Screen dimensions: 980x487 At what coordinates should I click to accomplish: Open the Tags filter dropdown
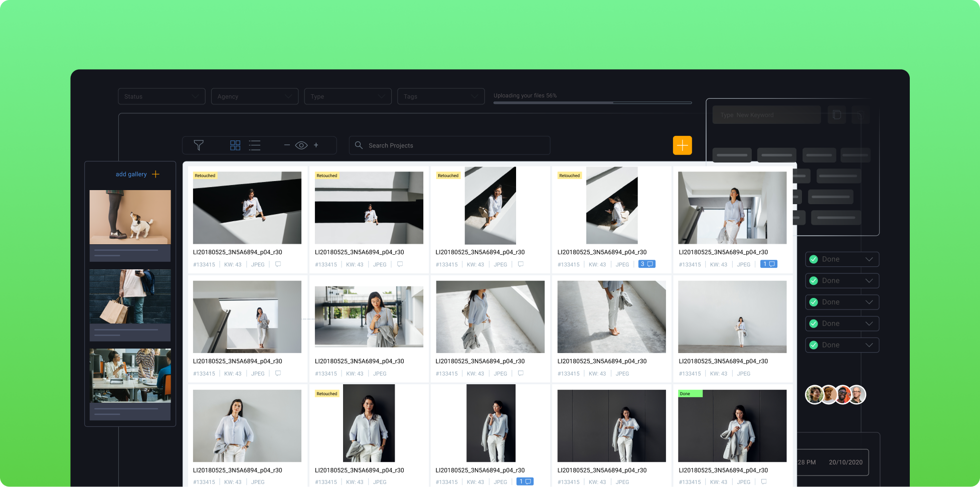(x=441, y=96)
